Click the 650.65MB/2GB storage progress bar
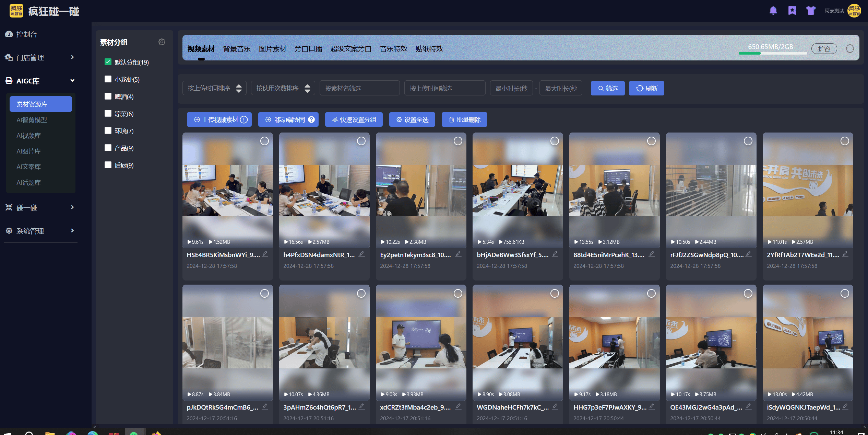Screen dimensions: 868x435 coord(772,53)
